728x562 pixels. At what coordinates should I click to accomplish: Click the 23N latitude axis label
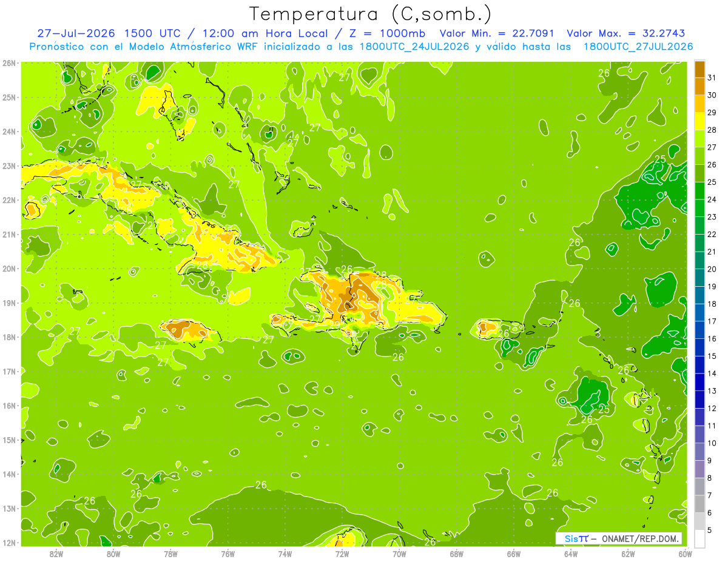point(8,166)
